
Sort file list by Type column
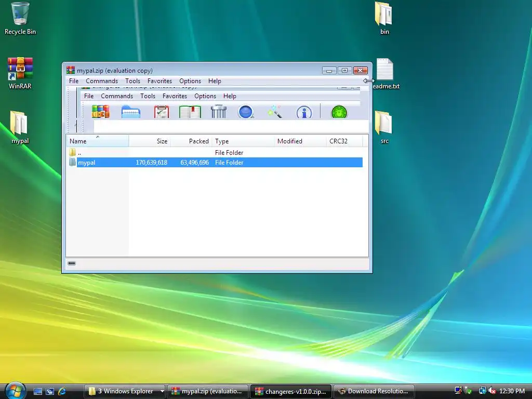point(243,141)
